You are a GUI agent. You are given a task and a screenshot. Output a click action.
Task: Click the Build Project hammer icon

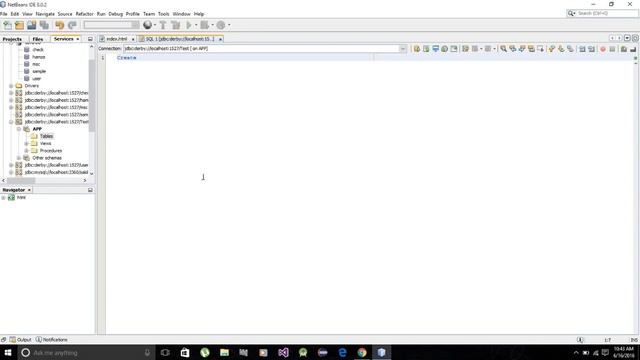[163, 25]
